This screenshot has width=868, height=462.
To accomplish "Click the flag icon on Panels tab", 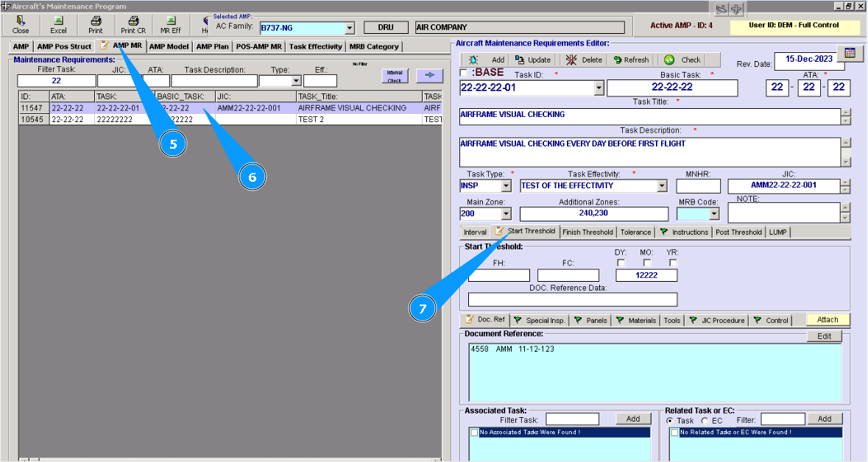I will (x=578, y=320).
